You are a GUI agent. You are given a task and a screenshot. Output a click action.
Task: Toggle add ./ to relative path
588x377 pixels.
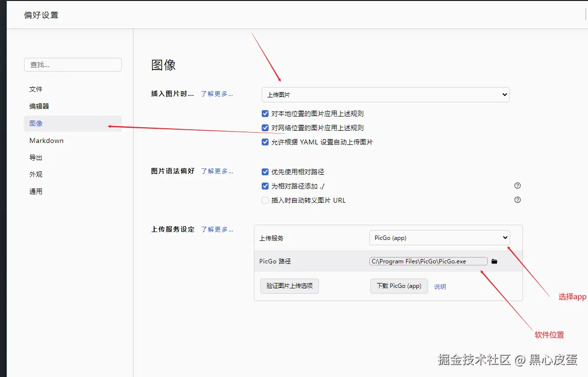(265, 186)
